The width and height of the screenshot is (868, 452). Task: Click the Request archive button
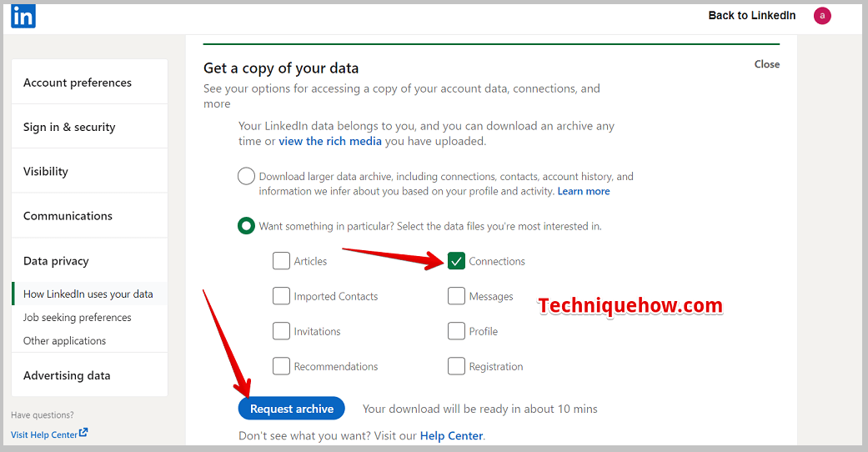[292, 409]
